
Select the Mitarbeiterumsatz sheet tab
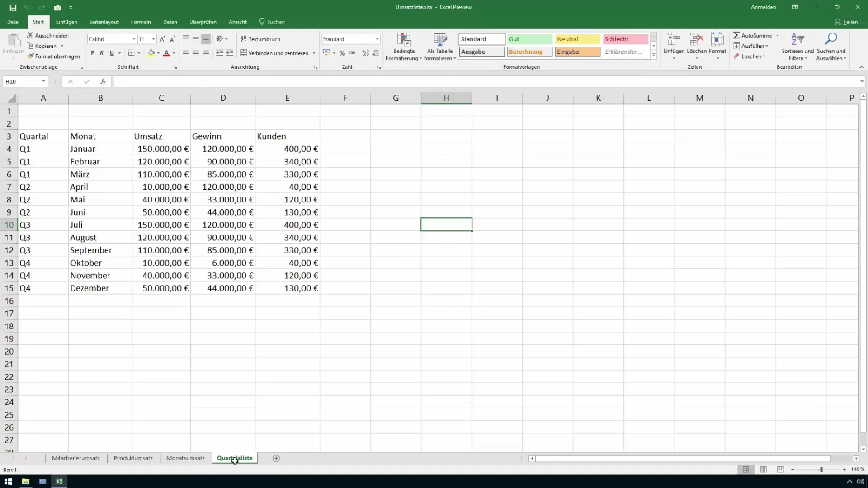coord(76,458)
